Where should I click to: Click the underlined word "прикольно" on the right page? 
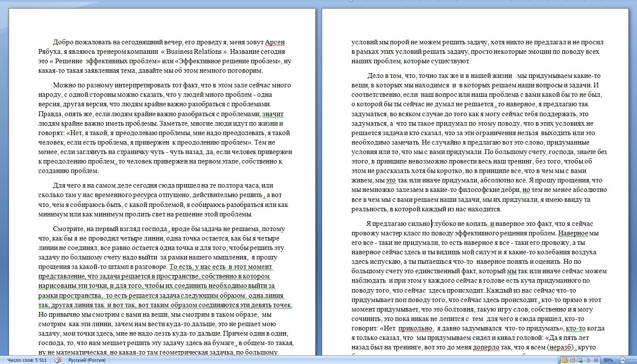415,328
